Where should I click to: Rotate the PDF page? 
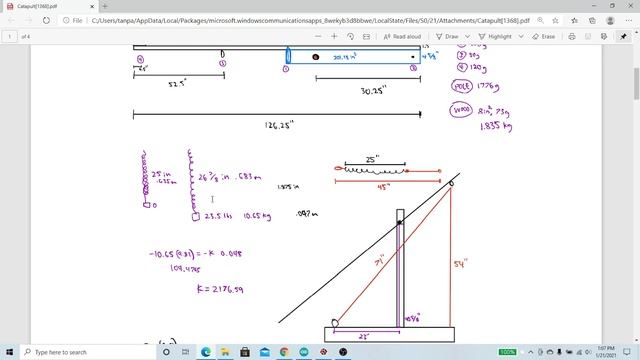coord(350,36)
